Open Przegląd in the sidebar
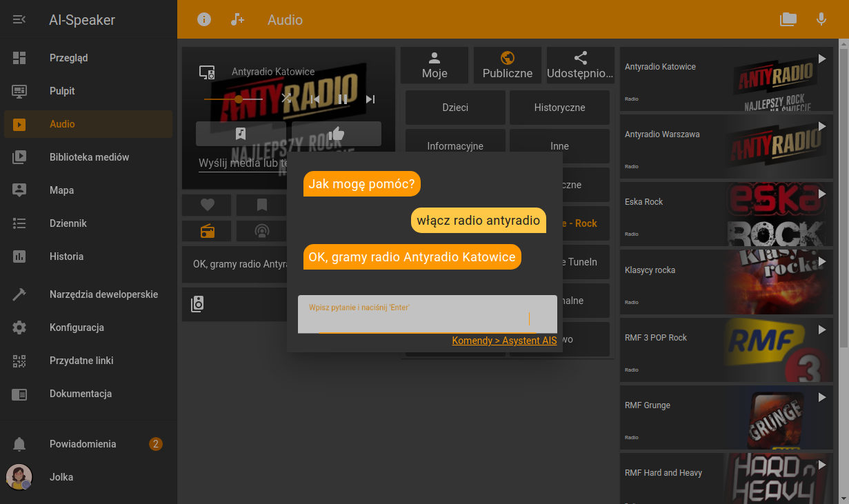The height and width of the screenshot is (504, 849). tap(88, 58)
